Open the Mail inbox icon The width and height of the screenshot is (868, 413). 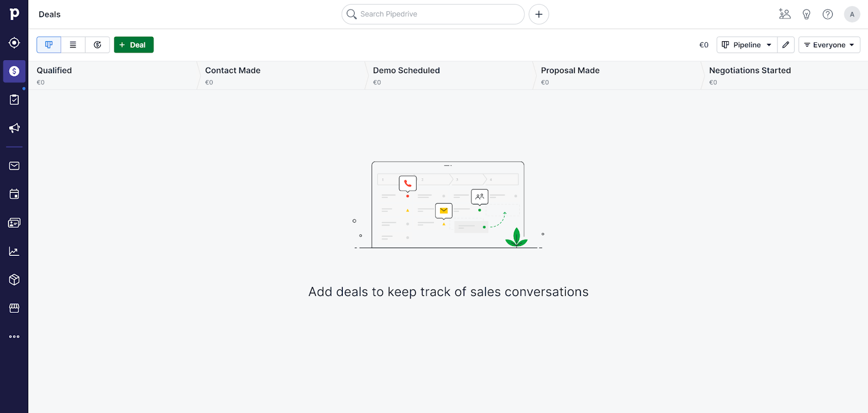click(14, 166)
